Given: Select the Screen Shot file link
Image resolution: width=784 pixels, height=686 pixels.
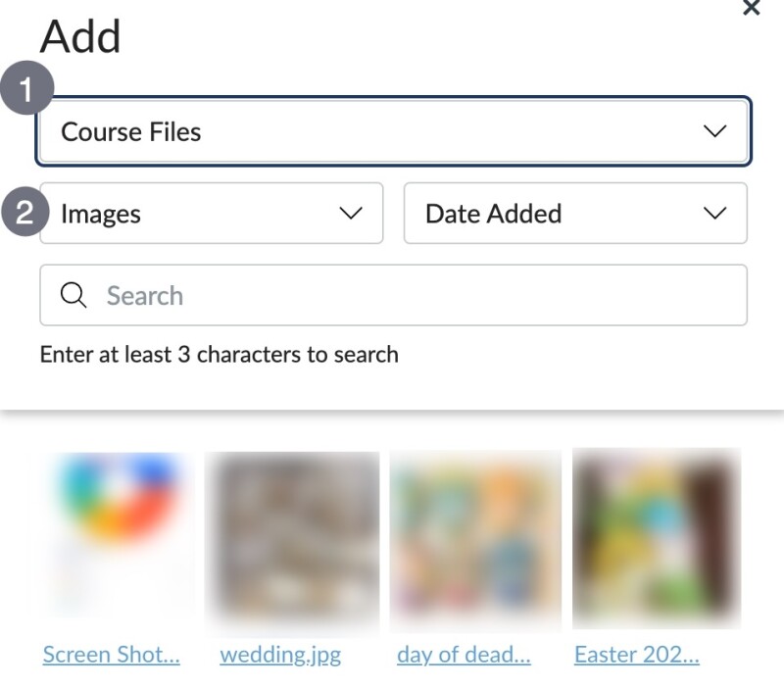Looking at the screenshot, I should [111, 655].
